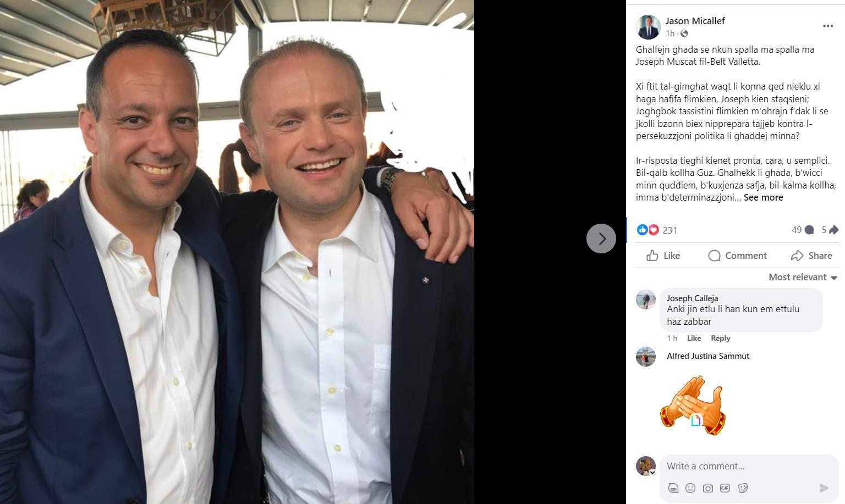This screenshot has height=504, width=845.
Task: Open the 49 comments count
Action: (x=803, y=230)
